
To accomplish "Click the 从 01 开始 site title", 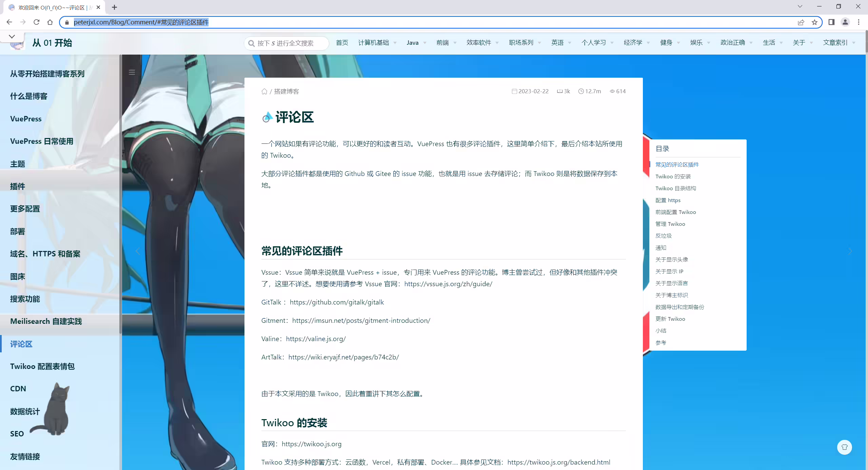I will click(52, 43).
